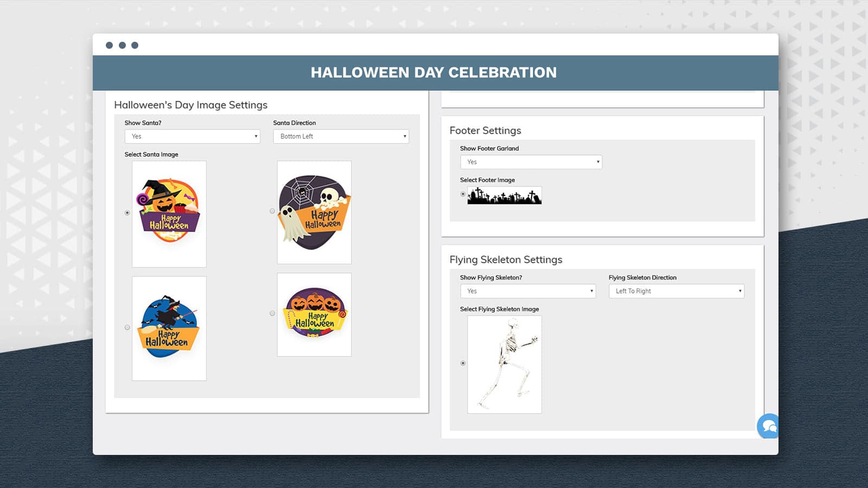Choose radio button for witch hat pumpkin image

point(127,213)
